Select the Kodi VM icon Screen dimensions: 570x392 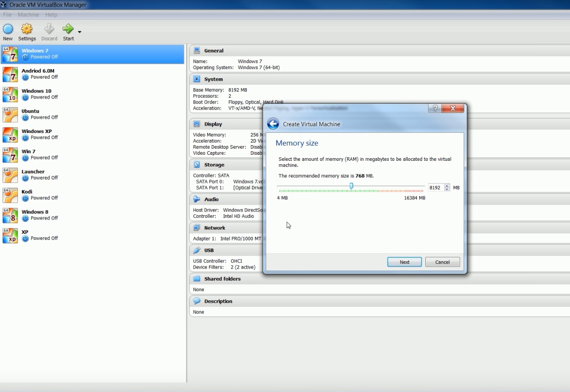pyautogui.click(x=10, y=195)
